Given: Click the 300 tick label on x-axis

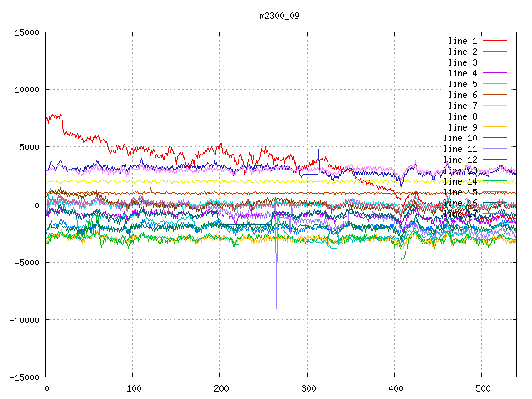Looking at the screenshot, I should tap(307, 388).
